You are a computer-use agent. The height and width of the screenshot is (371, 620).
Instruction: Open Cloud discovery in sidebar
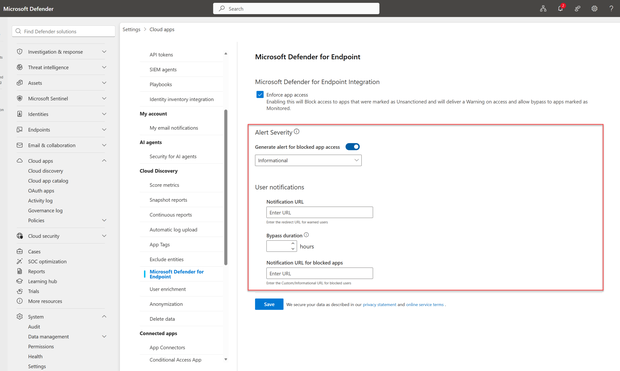point(45,171)
